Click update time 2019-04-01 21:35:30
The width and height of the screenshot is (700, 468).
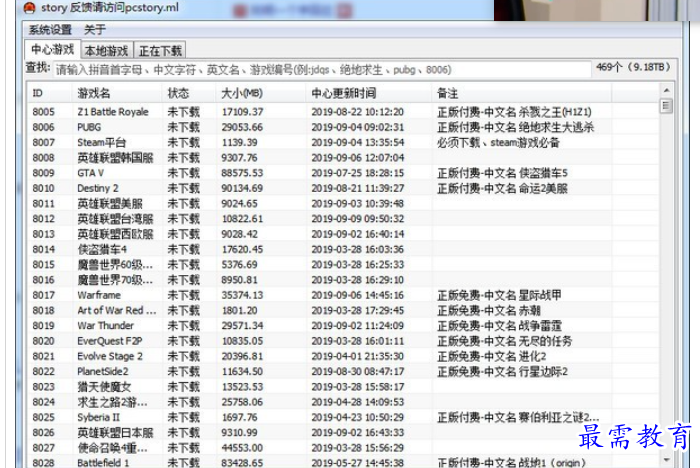coord(358,356)
